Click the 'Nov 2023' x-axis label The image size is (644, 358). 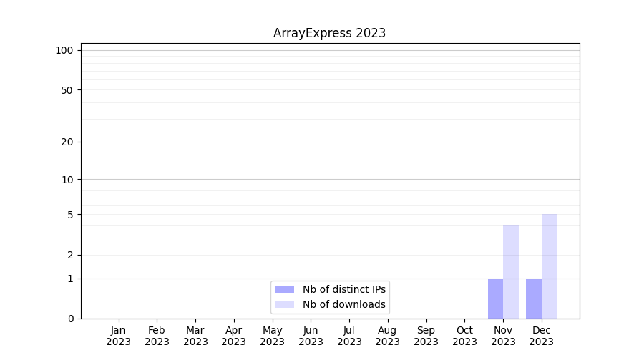[x=503, y=336]
